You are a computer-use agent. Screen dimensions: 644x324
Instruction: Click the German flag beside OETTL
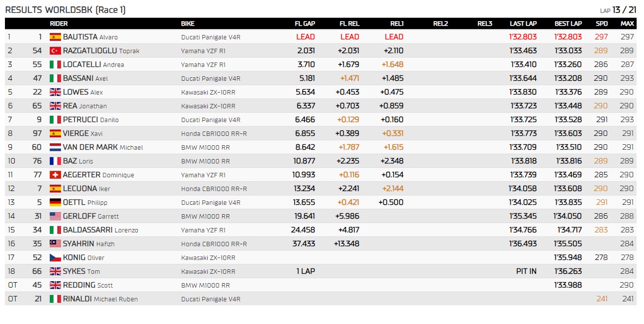pos(55,202)
